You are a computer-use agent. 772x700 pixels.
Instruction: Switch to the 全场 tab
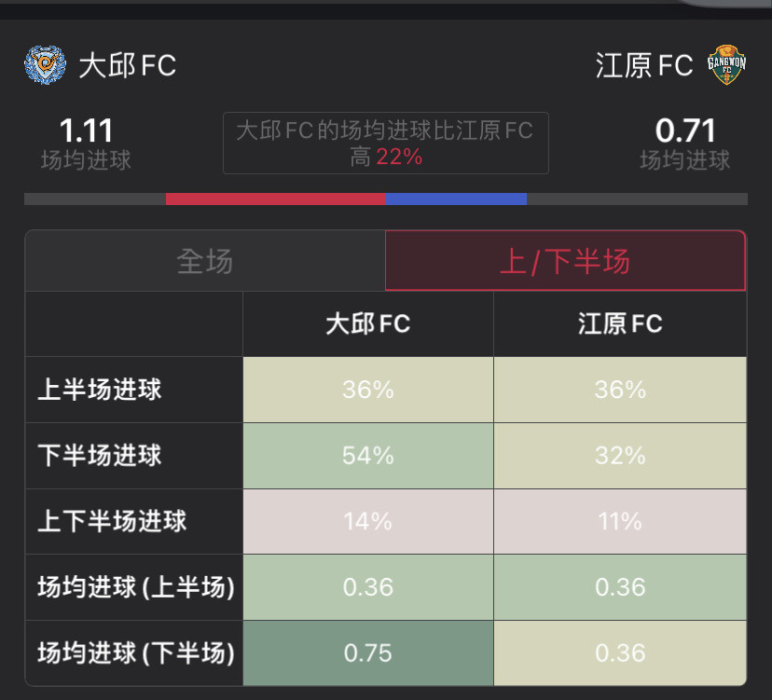(x=205, y=261)
